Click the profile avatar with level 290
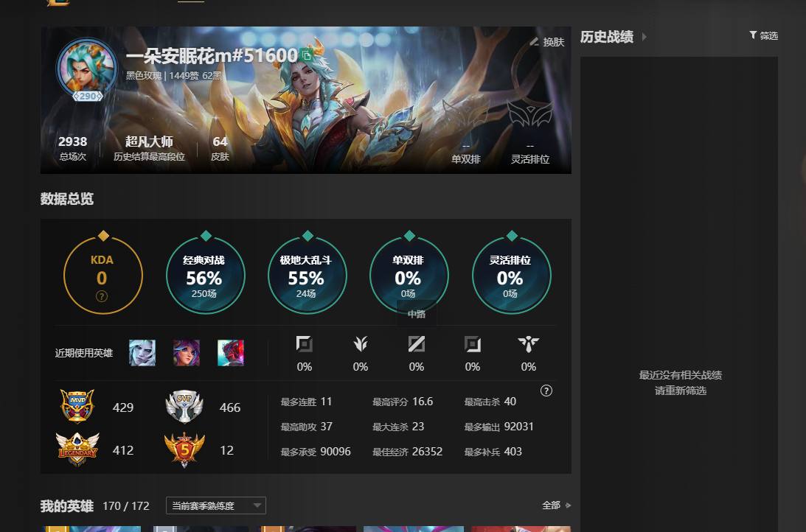 tap(88, 70)
